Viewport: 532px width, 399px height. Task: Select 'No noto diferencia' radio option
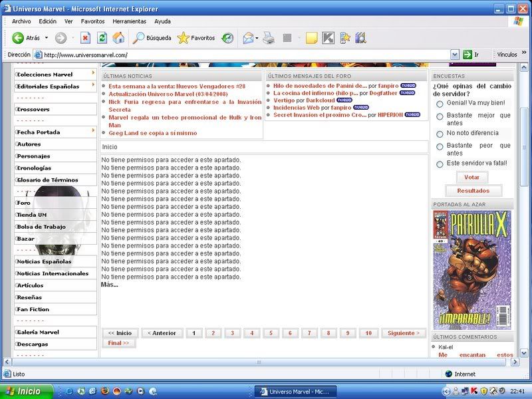tap(440, 134)
